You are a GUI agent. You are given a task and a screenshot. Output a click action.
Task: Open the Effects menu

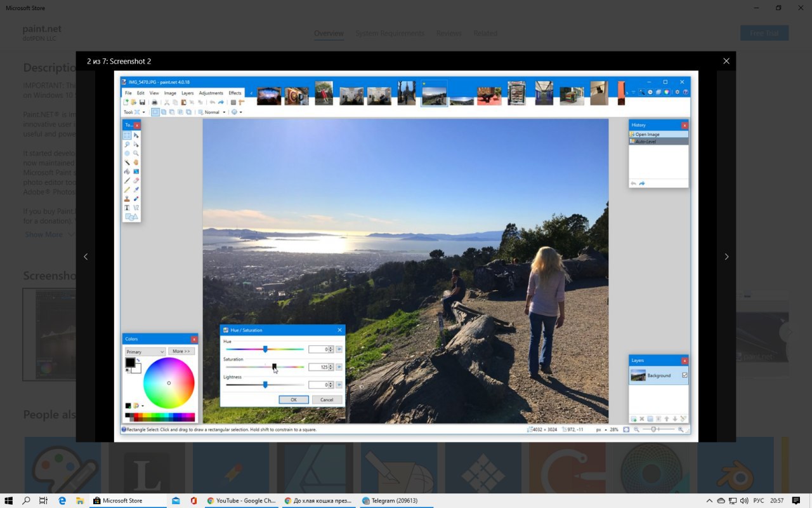click(235, 93)
